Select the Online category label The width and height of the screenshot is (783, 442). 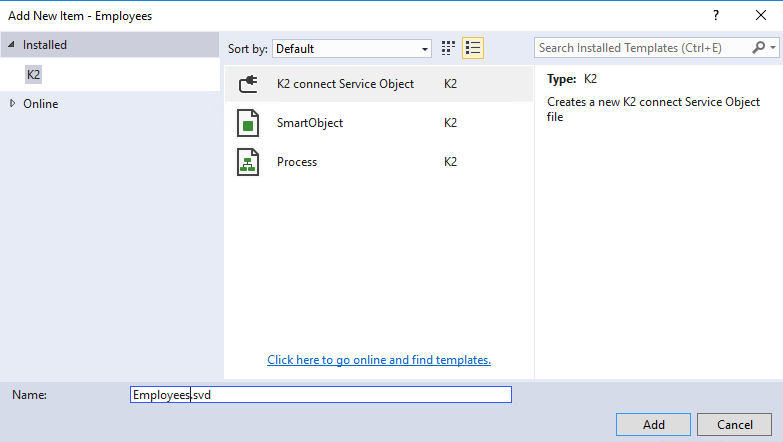pos(40,104)
